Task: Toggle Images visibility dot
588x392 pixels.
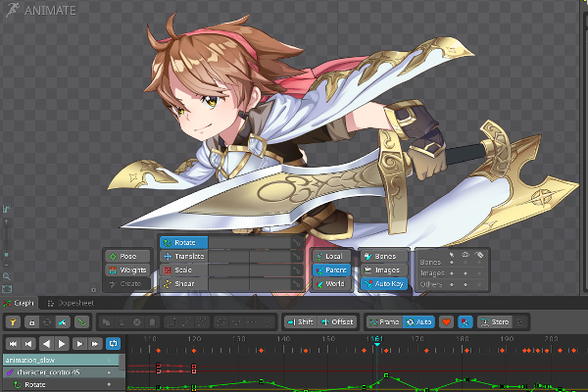Action: point(465,273)
